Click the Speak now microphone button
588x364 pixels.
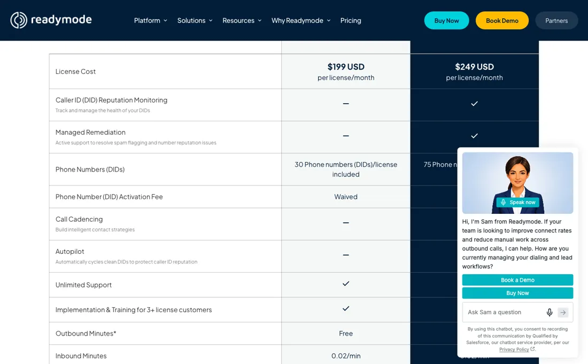pos(518,203)
